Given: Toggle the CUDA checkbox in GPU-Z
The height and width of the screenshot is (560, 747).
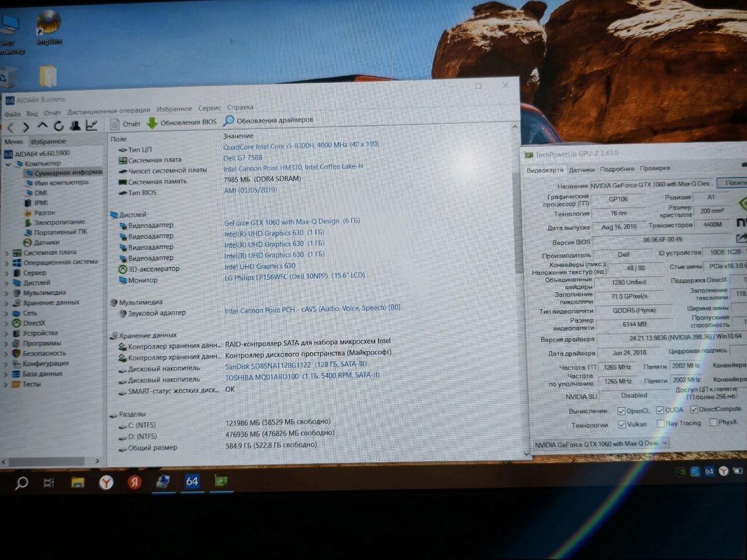Looking at the screenshot, I should (x=660, y=410).
